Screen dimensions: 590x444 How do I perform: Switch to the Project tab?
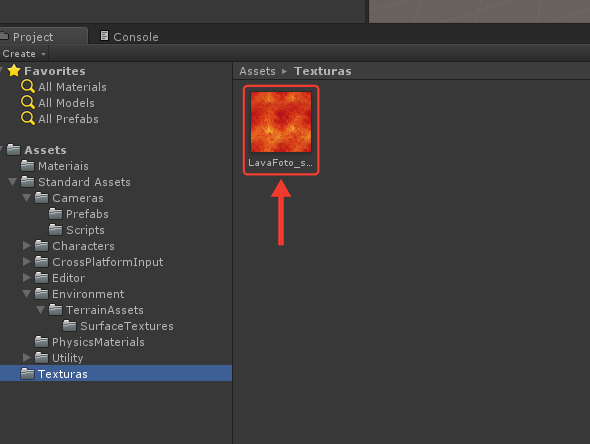pos(43,36)
